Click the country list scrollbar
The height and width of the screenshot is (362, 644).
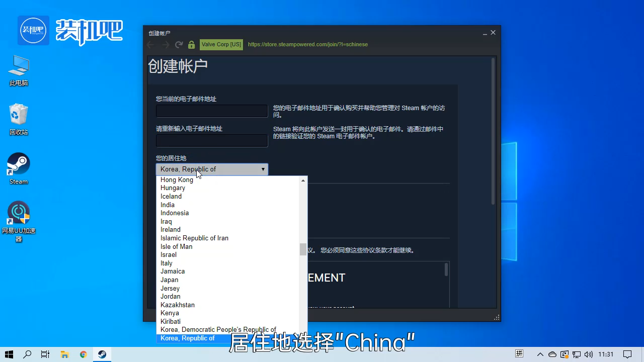click(302, 249)
